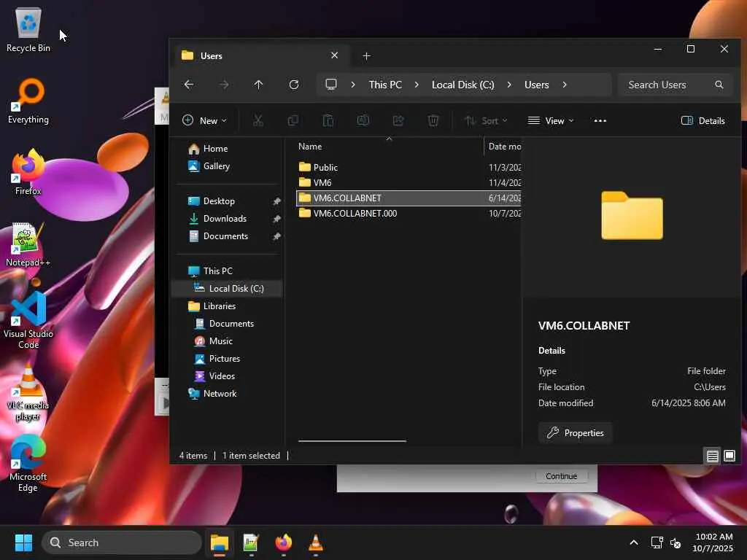The width and height of the screenshot is (747, 560).
Task: Switch to large thumbnails view icon
Action: point(729,456)
